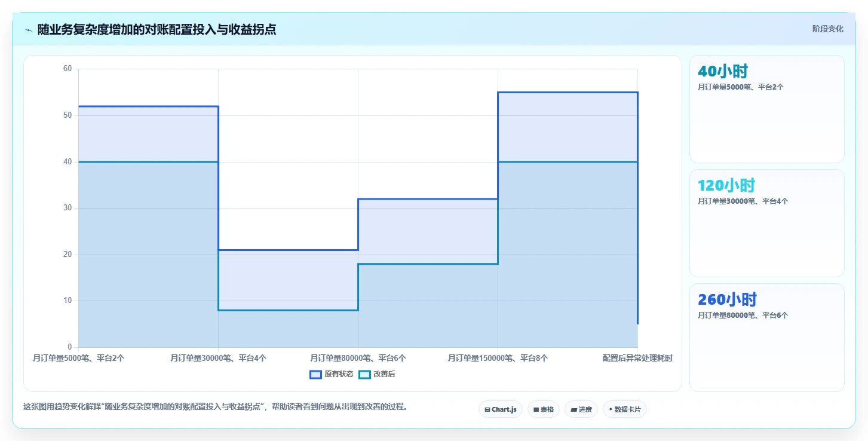This screenshot has height=441, width=868.
Task: Click x-axis label 配置后异常处理耗时
Action: pyautogui.click(x=637, y=359)
